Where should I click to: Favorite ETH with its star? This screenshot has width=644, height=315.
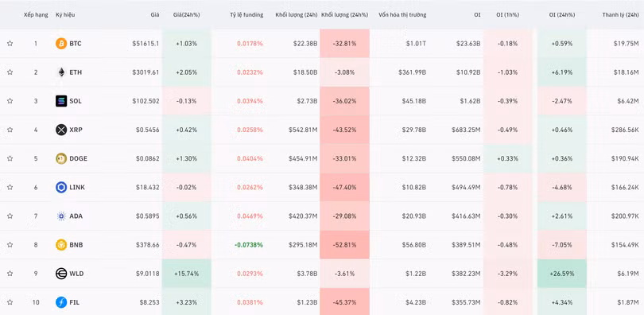[x=10, y=72]
